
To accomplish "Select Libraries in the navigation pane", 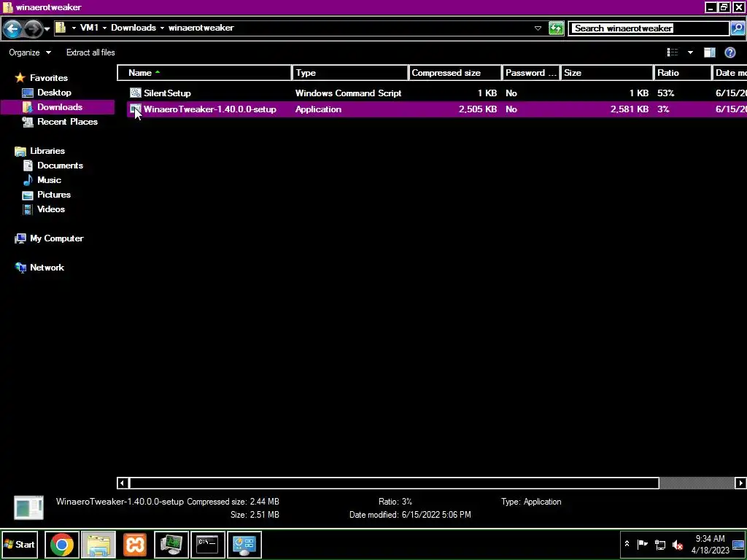I will click(x=47, y=150).
